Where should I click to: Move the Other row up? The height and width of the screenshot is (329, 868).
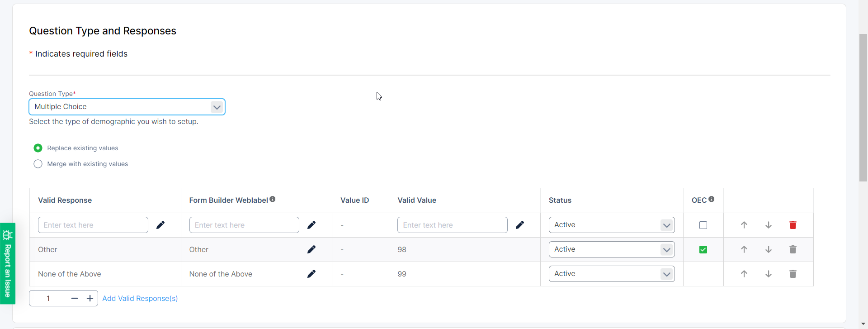(x=744, y=249)
